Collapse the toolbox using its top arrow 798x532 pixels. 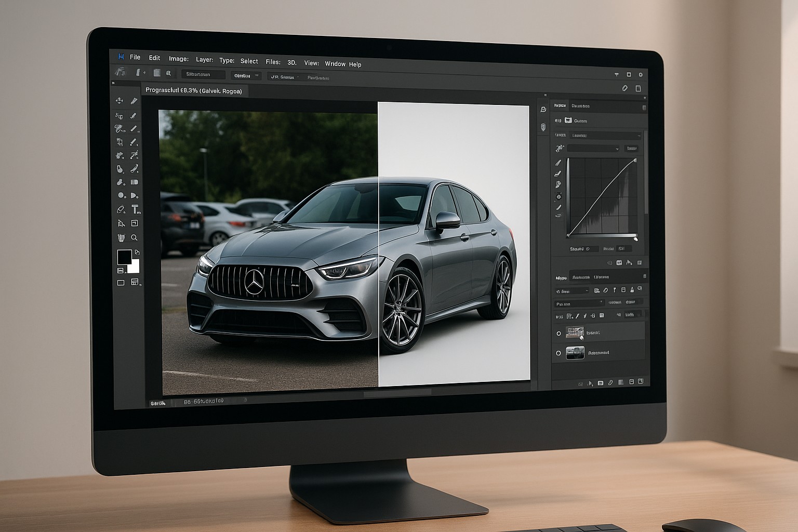(114, 83)
